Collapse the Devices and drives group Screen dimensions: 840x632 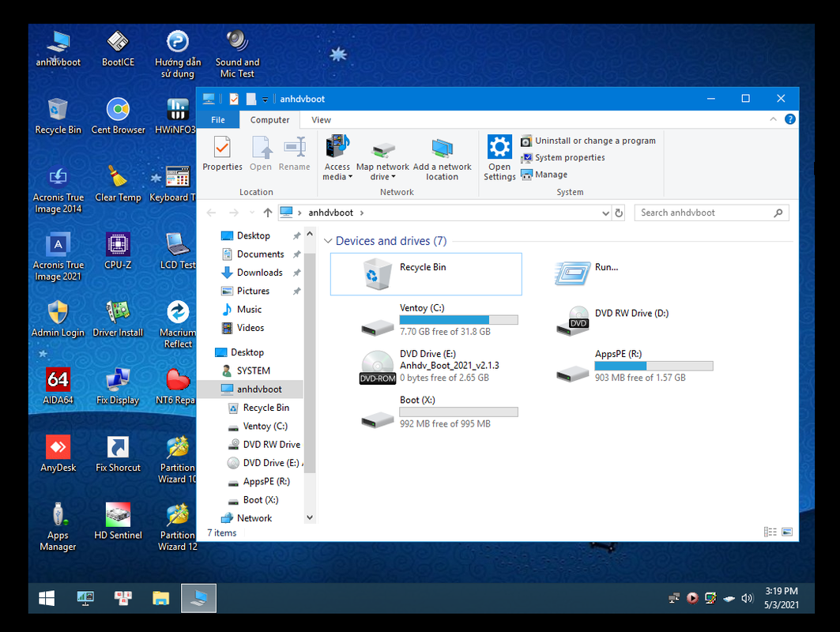[328, 241]
